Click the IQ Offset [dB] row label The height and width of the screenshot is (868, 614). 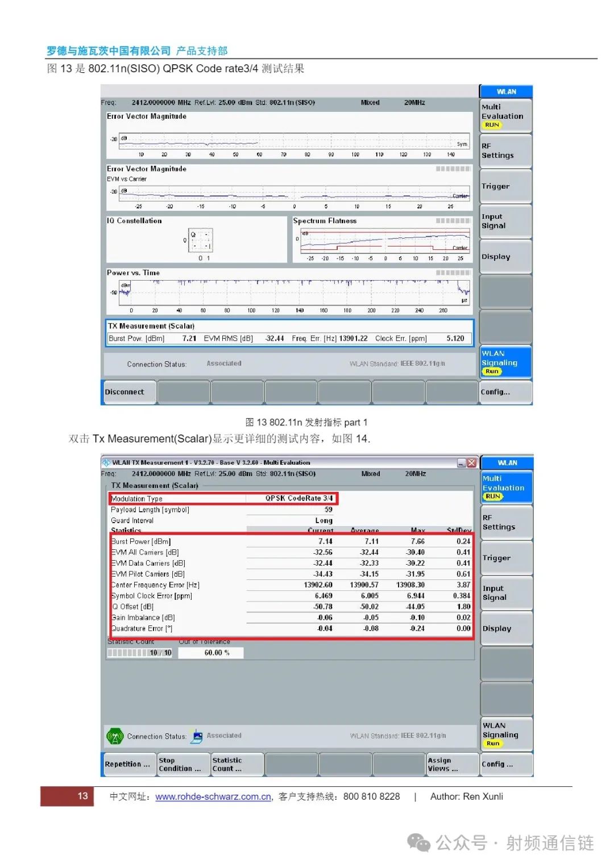[132, 607]
